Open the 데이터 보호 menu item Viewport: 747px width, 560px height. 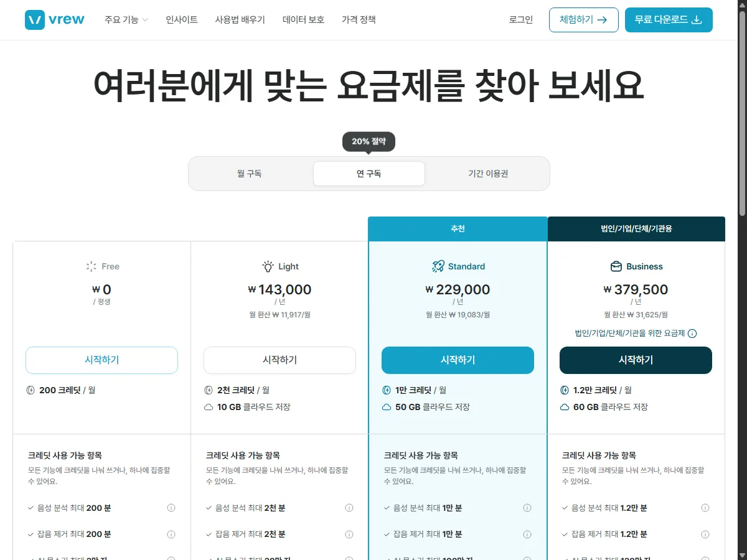303,20
